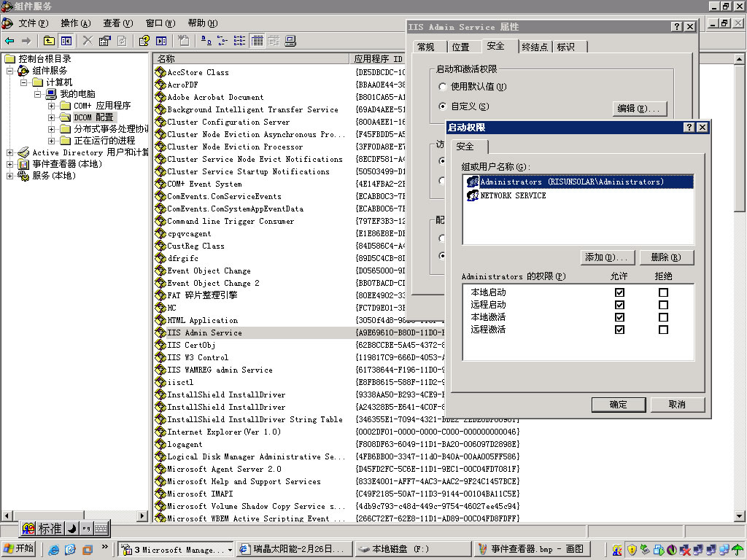
Task: Select the 使用默认值 radio button
Action: coord(443,87)
